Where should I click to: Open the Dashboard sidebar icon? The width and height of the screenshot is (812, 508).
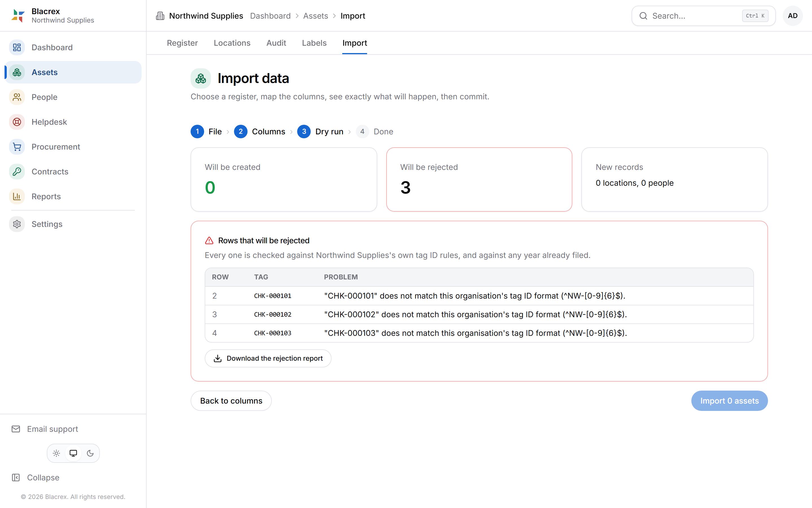point(17,47)
